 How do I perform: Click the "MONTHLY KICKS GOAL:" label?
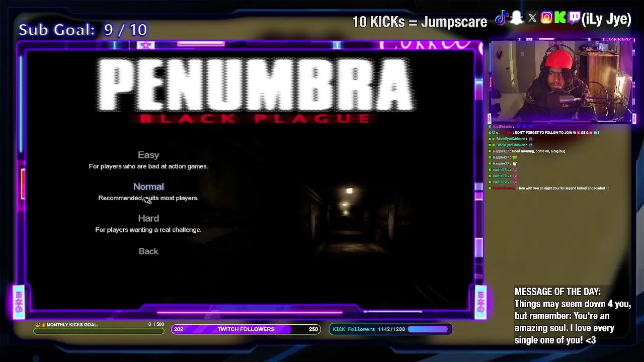tap(72, 325)
